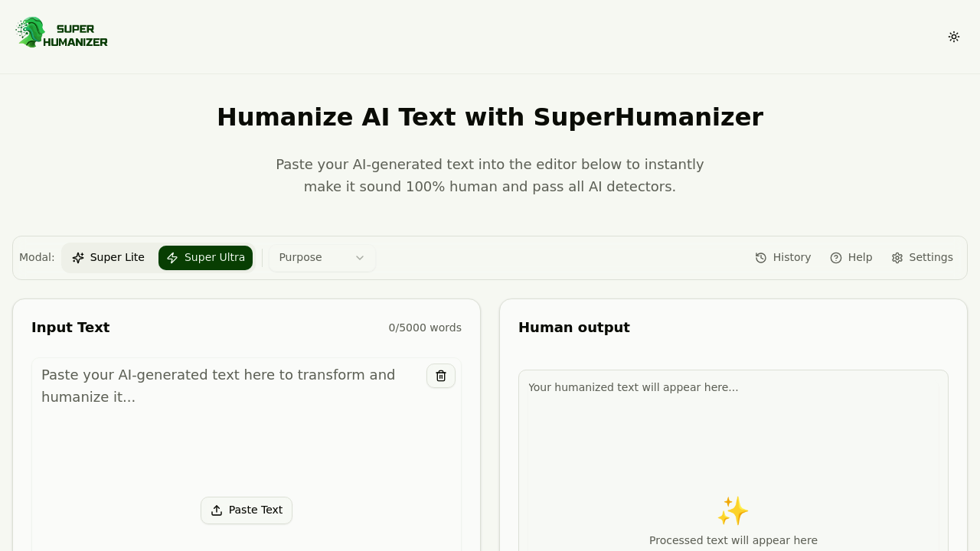Click the upload icon on Paste Text button
980x551 pixels.
(x=217, y=510)
